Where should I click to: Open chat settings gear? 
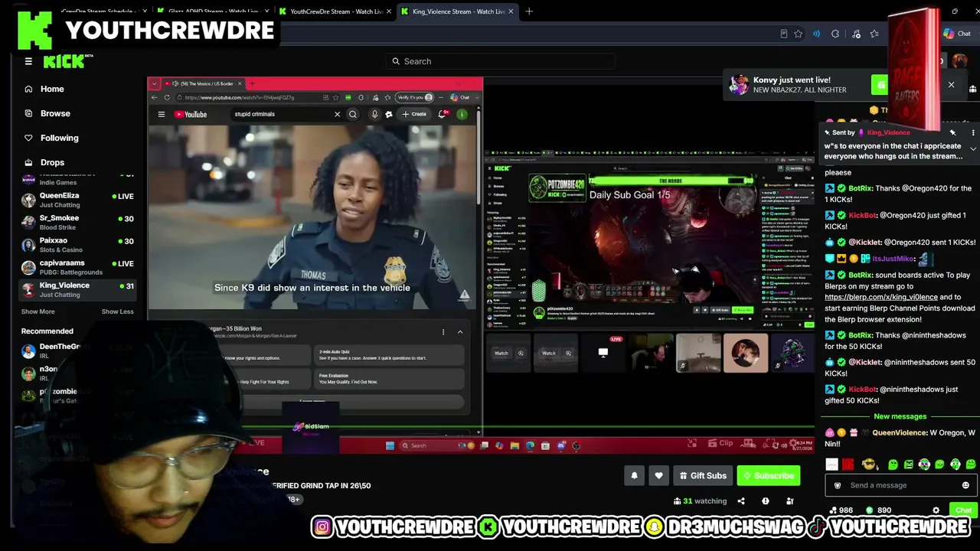[936, 510]
